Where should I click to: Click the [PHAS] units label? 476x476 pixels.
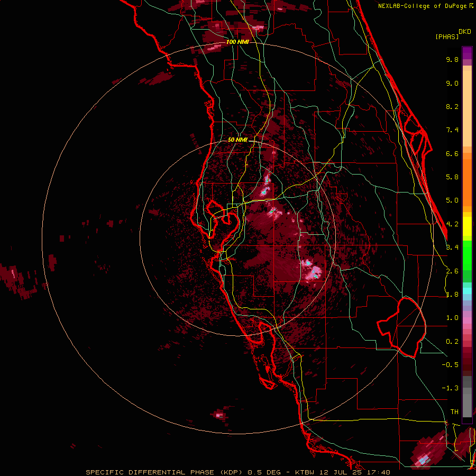(x=447, y=36)
